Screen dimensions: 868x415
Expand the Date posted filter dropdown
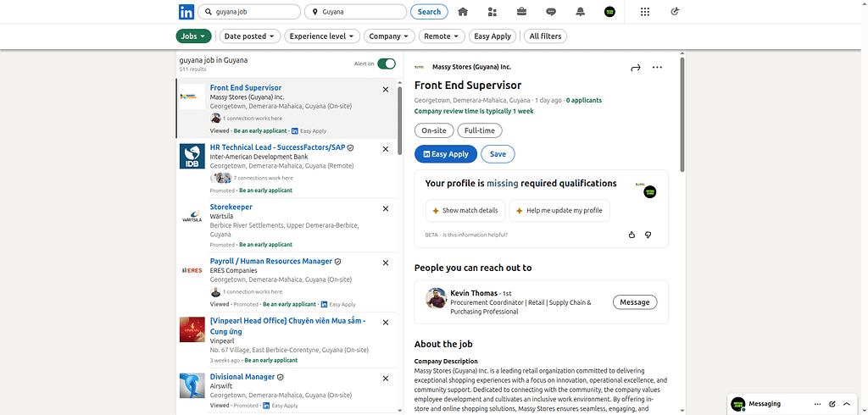pyautogui.click(x=249, y=36)
